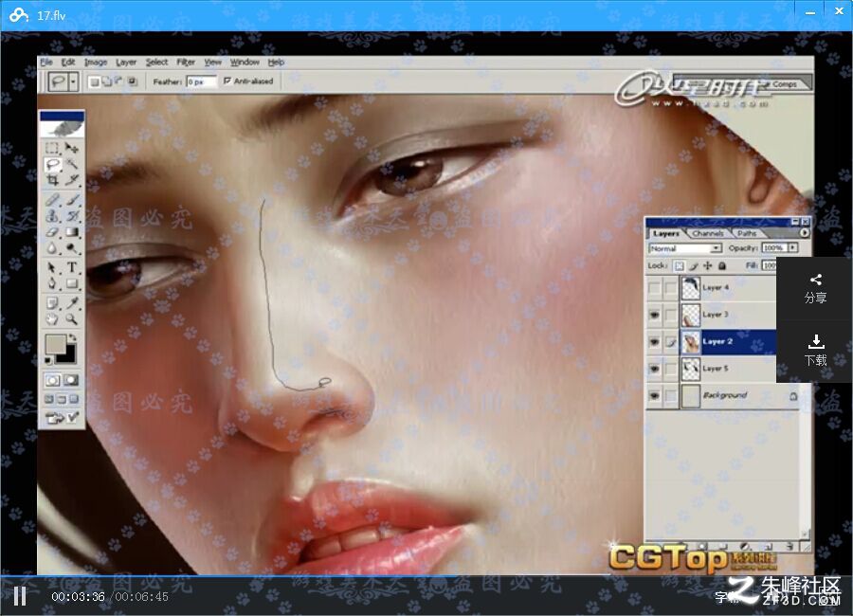This screenshot has height=616, width=853.
Task: Select the Rectangle shape tool
Action: coord(72,283)
